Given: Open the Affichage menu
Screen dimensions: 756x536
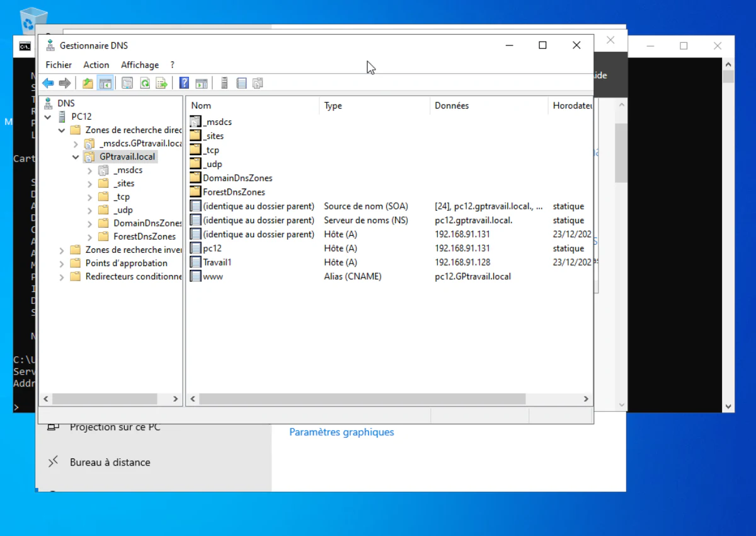Looking at the screenshot, I should pos(140,65).
